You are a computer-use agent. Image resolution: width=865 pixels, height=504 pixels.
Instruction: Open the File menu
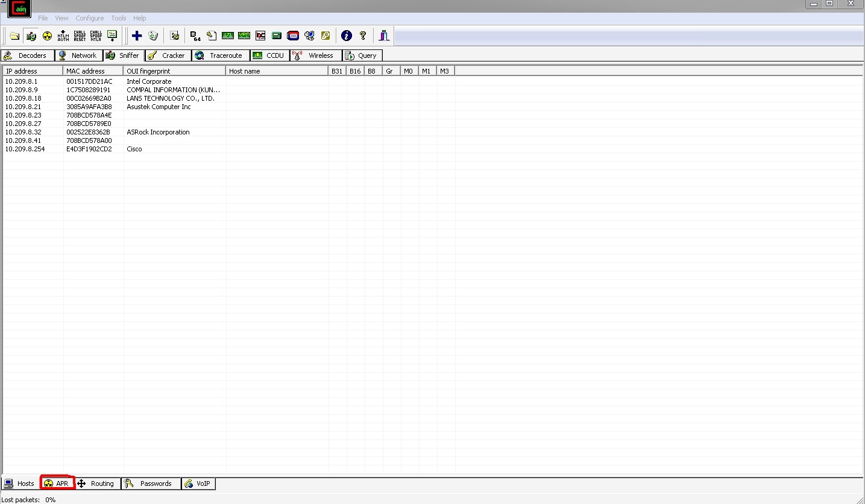click(43, 19)
